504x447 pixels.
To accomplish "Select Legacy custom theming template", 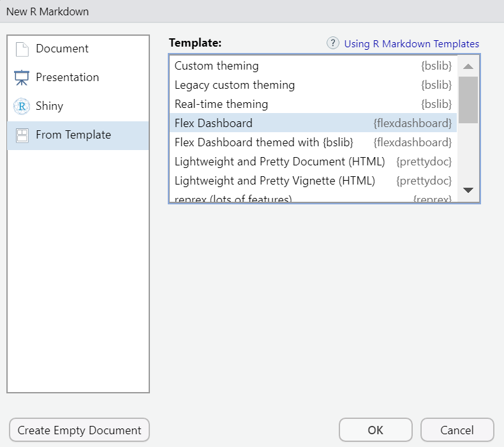I will 235,85.
